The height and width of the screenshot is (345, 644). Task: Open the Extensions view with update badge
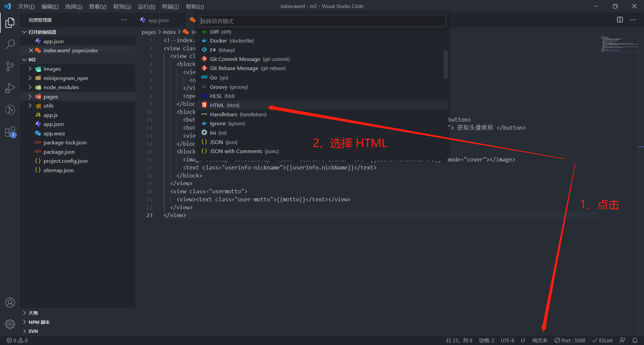coord(10,132)
